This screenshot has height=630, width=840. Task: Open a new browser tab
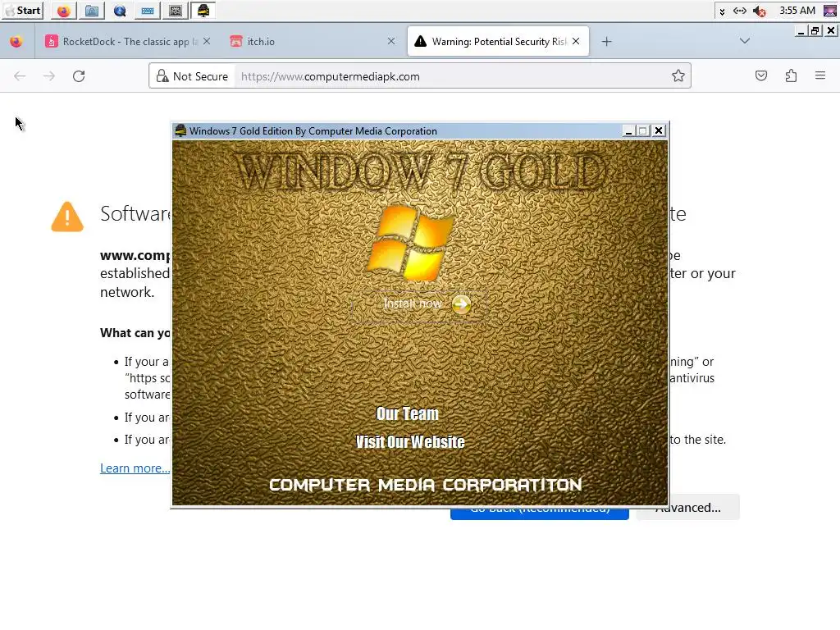pos(606,41)
